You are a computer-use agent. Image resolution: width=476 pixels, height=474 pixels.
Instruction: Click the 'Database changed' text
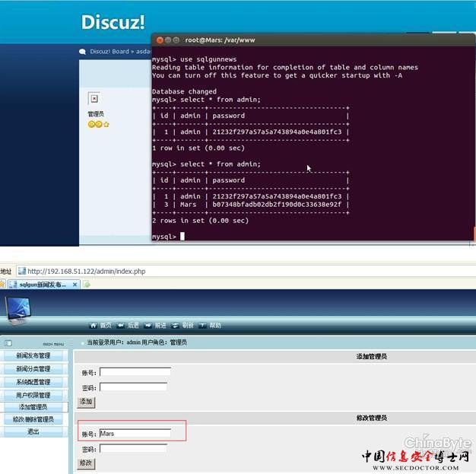coord(184,91)
